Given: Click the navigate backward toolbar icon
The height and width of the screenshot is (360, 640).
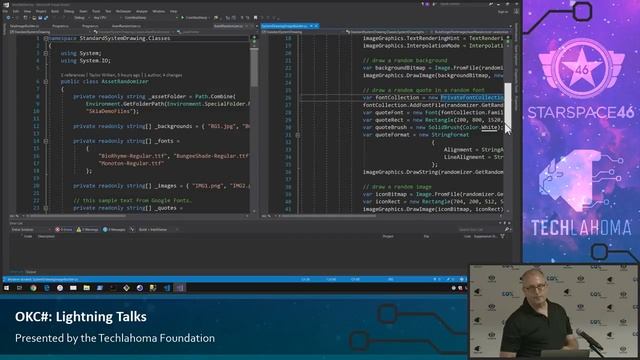Looking at the screenshot, I should (x=8, y=18).
